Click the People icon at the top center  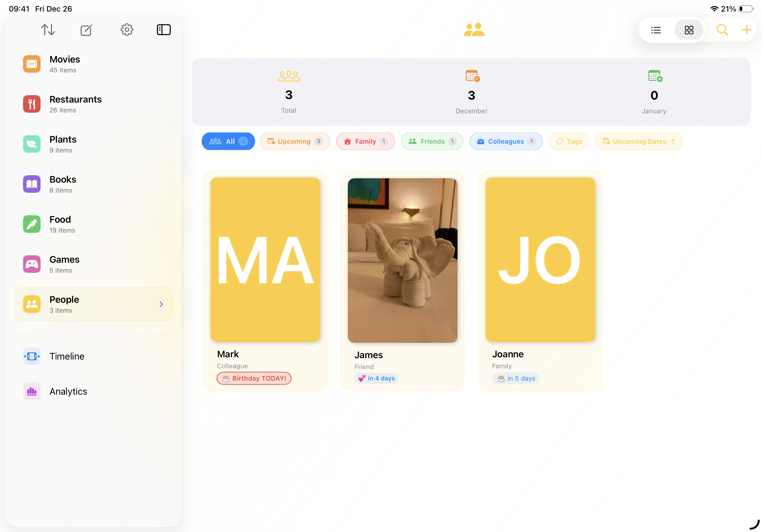[x=474, y=30]
